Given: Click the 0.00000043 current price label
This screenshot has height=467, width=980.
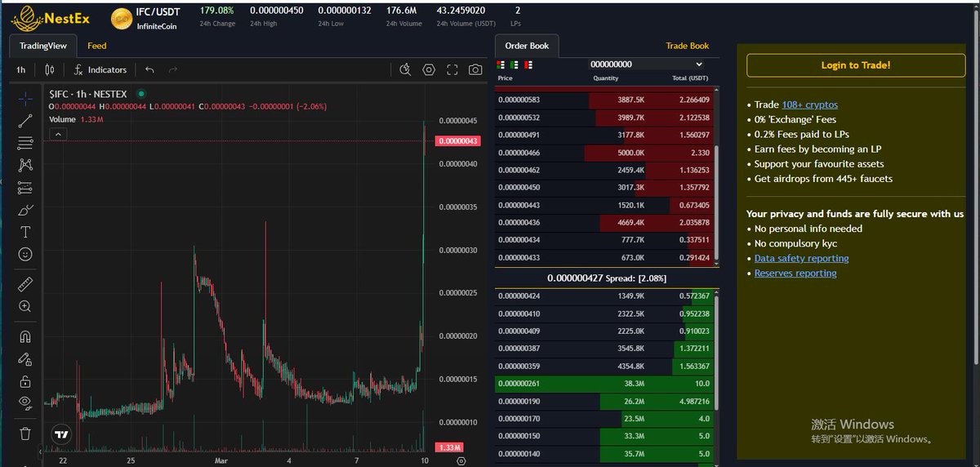Looking at the screenshot, I should click(457, 141).
